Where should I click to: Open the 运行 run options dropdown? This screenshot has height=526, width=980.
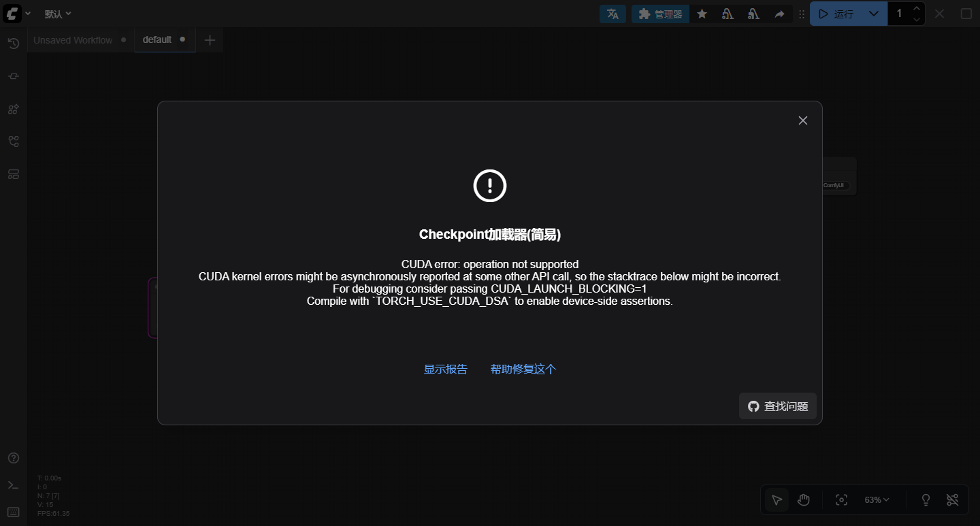[x=874, y=13]
